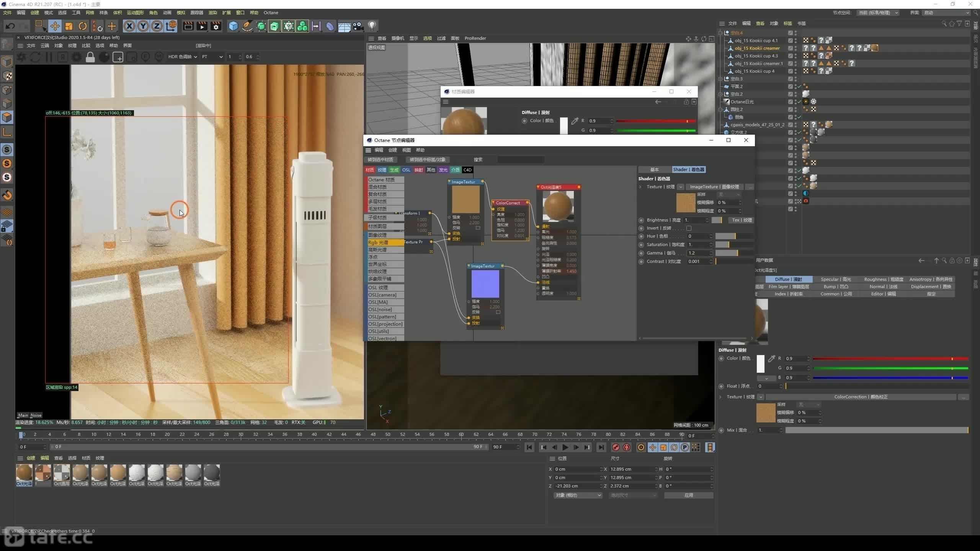Select the first Oct glossy material thumbnail

[24, 473]
